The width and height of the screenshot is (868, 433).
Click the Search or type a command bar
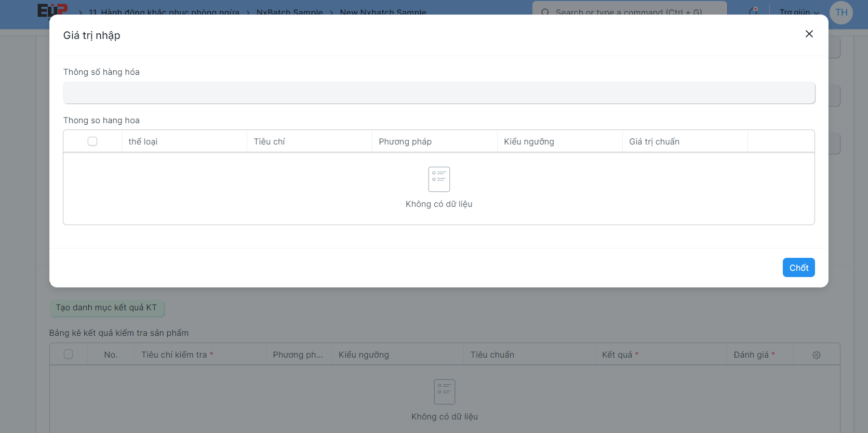coord(629,12)
